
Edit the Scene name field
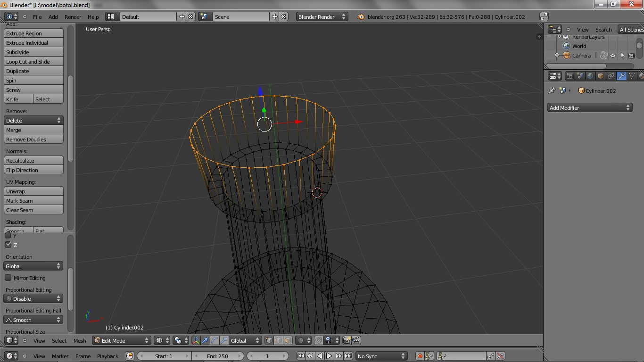[x=241, y=16]
